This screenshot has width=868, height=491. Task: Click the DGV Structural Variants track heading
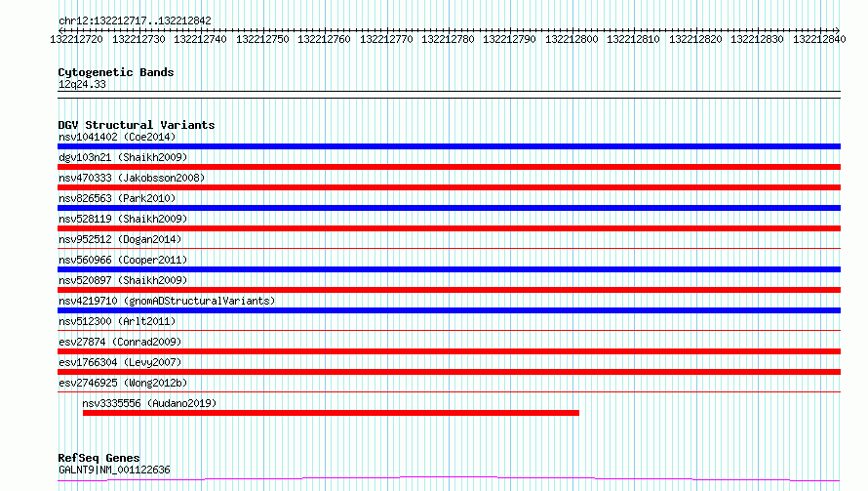(137, 125)
